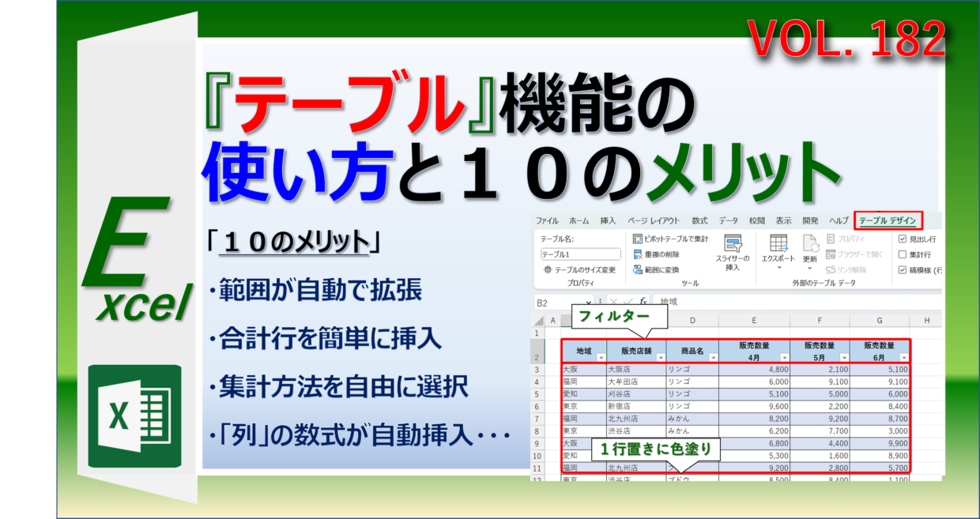
Task: Switch to the Help (ヘルプ) tab
Action: (839, 220)
